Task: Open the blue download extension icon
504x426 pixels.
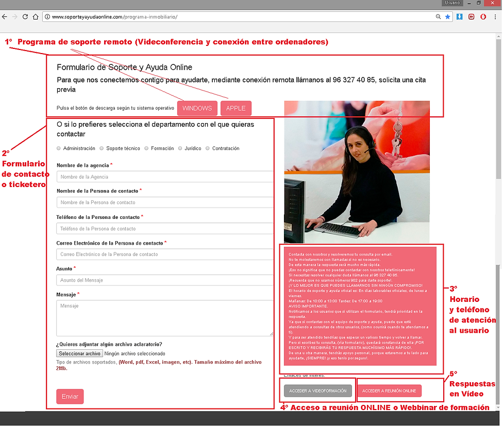Action: pos(460,16)
